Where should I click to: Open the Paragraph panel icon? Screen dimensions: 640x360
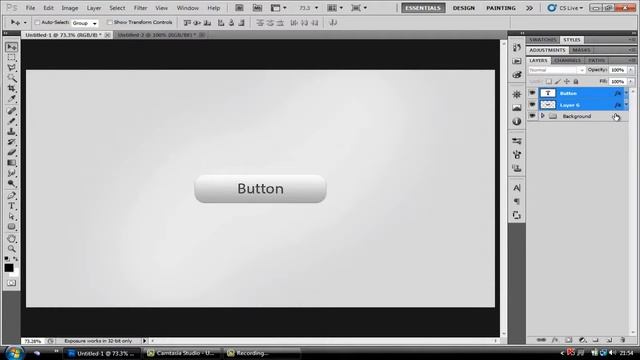point(517,201)
